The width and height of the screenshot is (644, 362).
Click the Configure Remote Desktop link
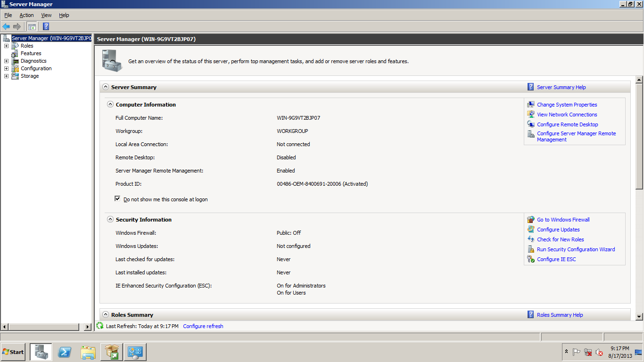coord(567,124)
